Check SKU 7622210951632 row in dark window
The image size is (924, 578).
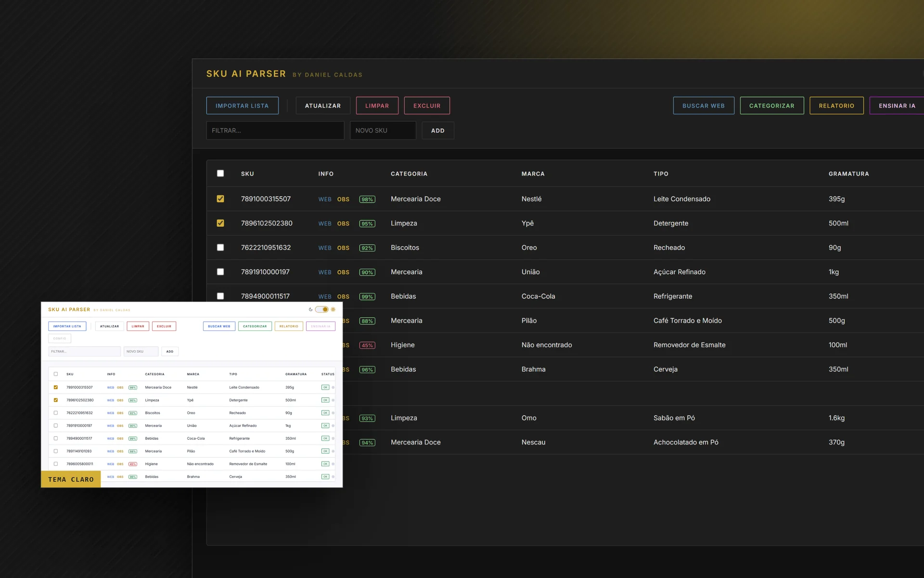(x=220, y=248)
